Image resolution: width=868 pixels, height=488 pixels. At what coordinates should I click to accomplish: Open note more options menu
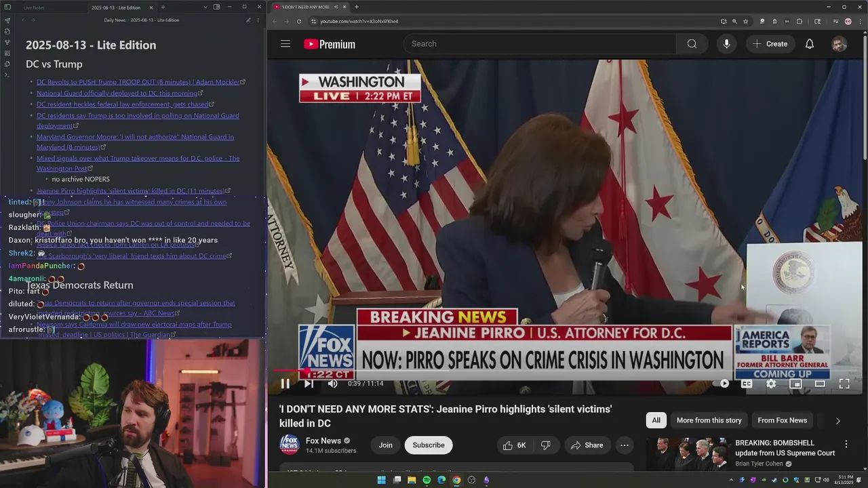258,20
